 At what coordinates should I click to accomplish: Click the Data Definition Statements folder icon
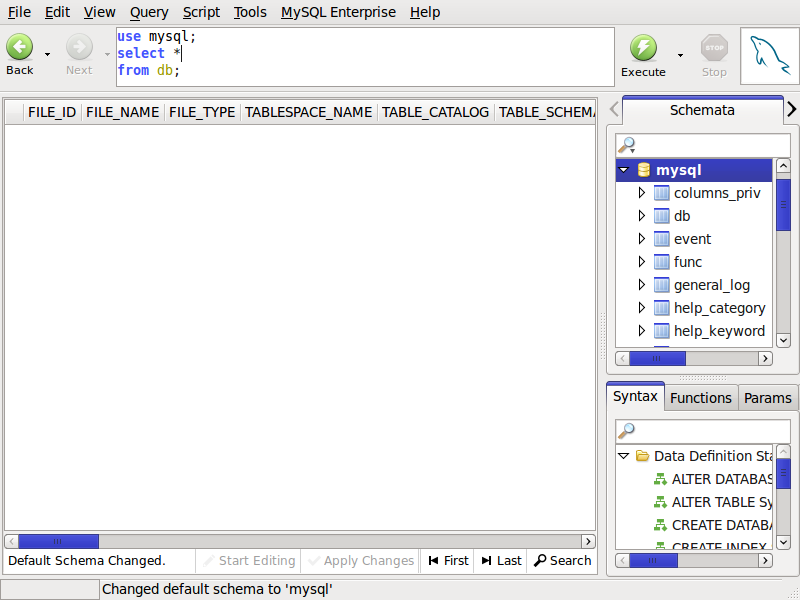[x=642, y=456]
